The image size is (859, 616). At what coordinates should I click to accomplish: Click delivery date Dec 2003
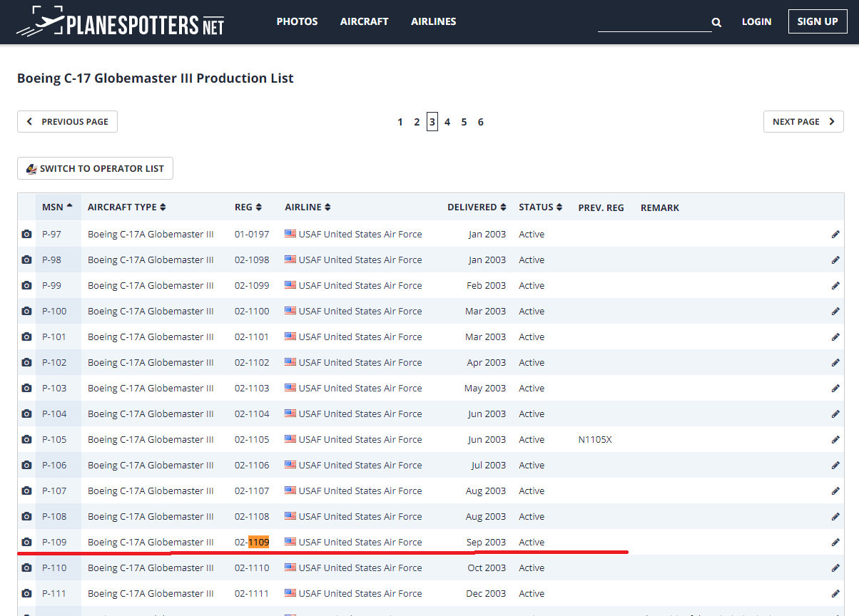coord(487,593)
